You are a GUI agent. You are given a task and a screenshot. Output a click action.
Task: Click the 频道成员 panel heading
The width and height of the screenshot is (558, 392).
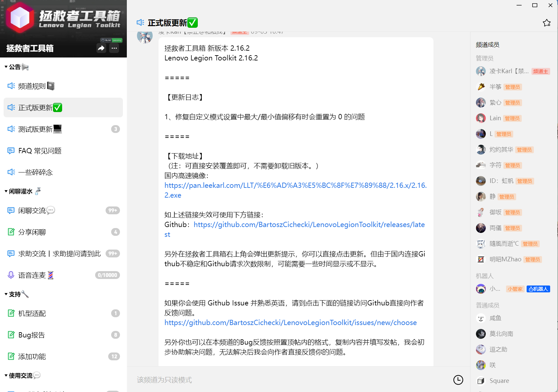pos(488,45)
